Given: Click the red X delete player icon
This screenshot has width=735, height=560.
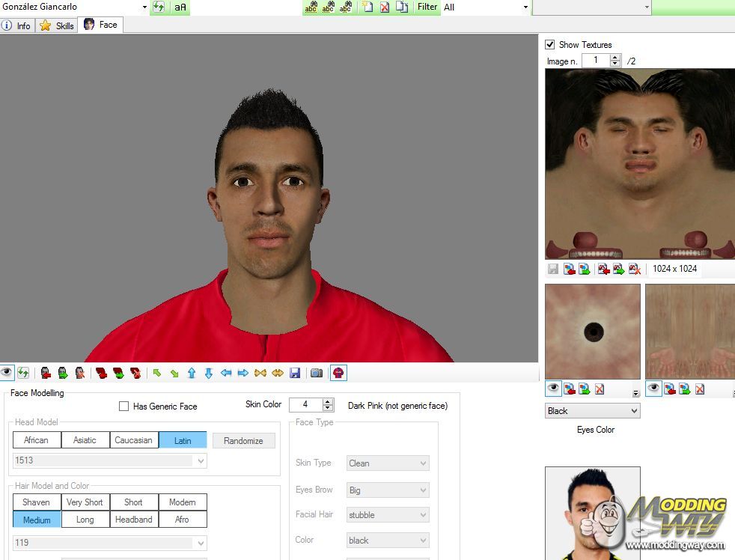Looking at the screenshot, I should click(x=385, y=7).
